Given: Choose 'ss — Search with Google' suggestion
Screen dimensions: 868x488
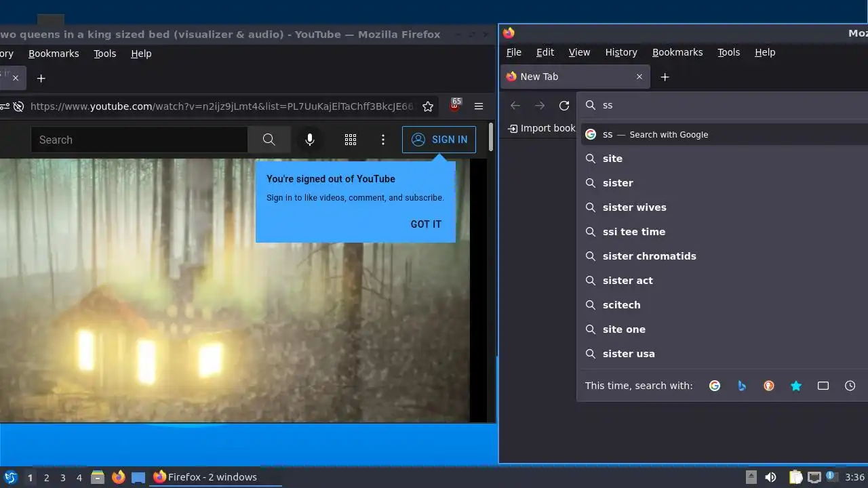Looking at the screenshot, I should tap(724, 134).
